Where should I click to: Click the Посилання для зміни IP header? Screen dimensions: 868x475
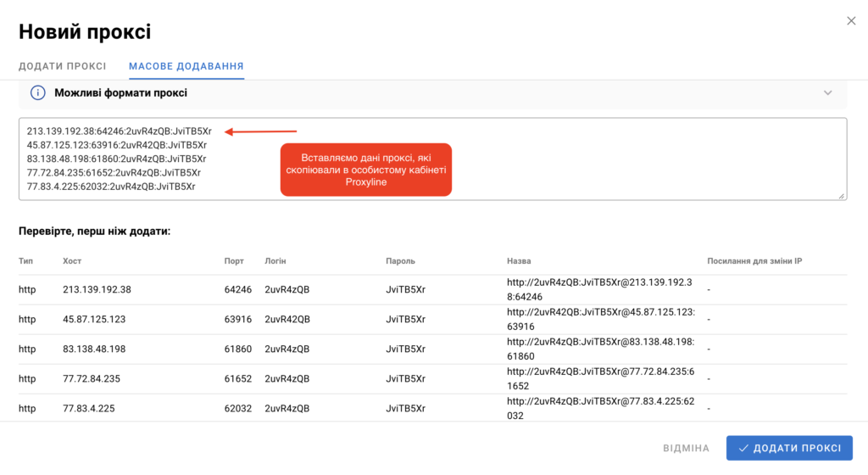click(754, 261)
